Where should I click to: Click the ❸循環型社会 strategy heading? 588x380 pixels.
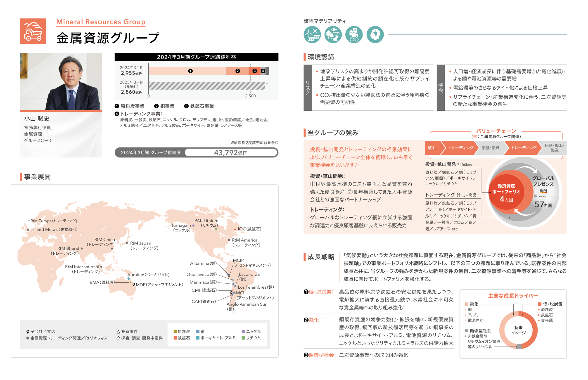pyautogui.click(x=320, y=355)
